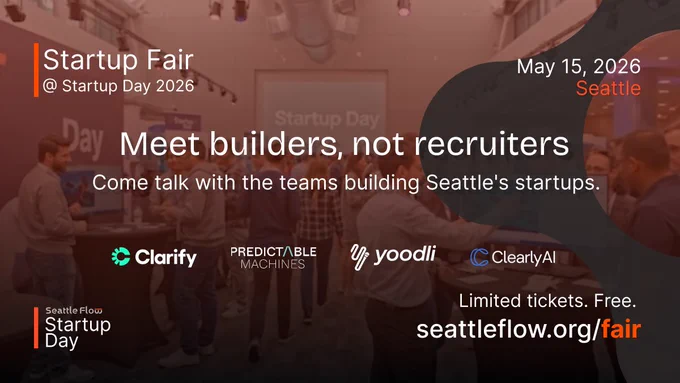Click 'Meet builders, not recruiters' headline
The width and height of the screenshot is (680, 383).
pos(344,144)
